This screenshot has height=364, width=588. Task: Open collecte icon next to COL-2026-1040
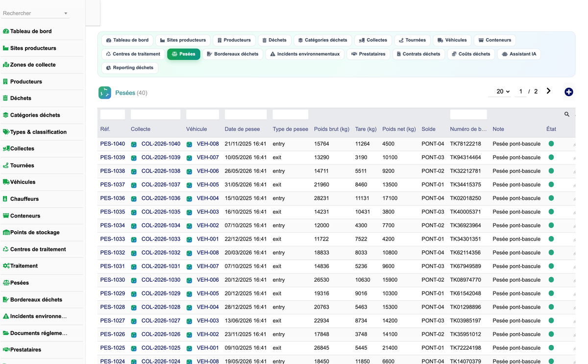(x=134, y=144)
